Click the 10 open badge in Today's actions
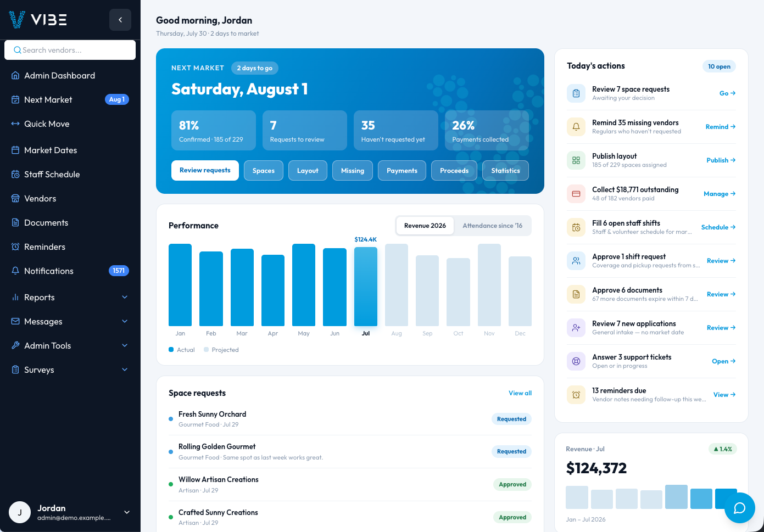764x532 pixels. [x=719, y=66]
